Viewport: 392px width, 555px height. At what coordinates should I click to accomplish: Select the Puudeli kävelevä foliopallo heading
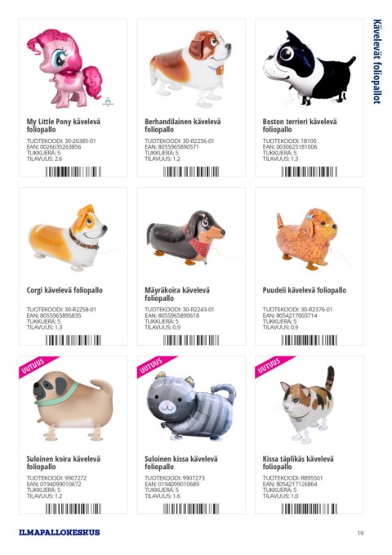[305, 290]
